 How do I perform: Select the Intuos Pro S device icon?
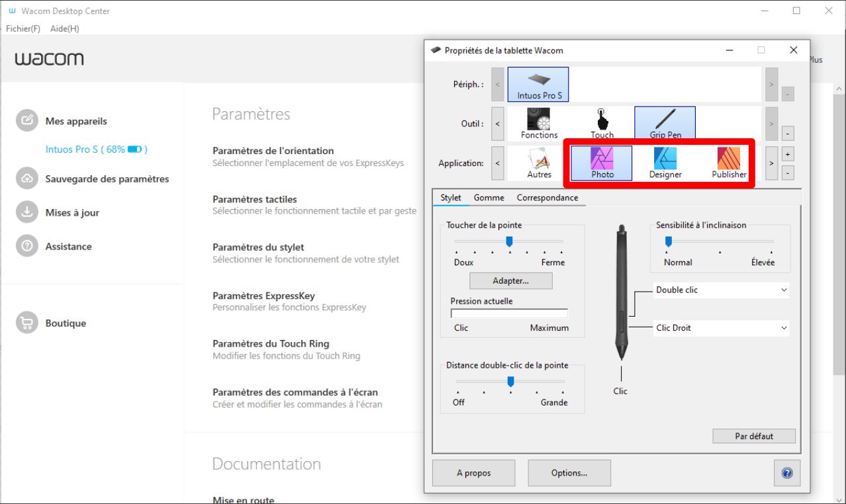click(x=538, y=84)
